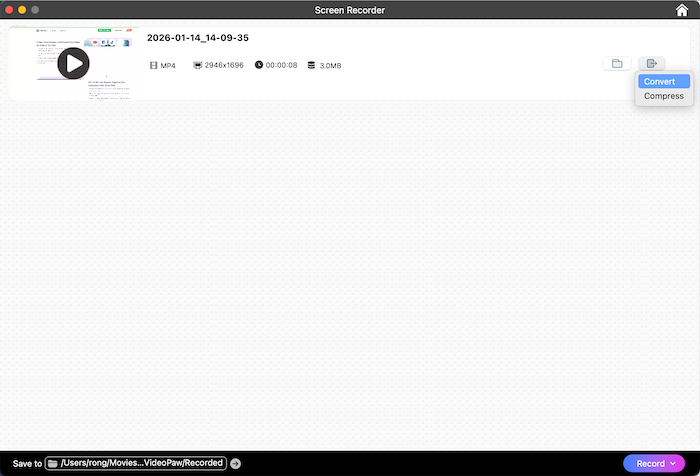Play the recorded video thumbnail

73,63
